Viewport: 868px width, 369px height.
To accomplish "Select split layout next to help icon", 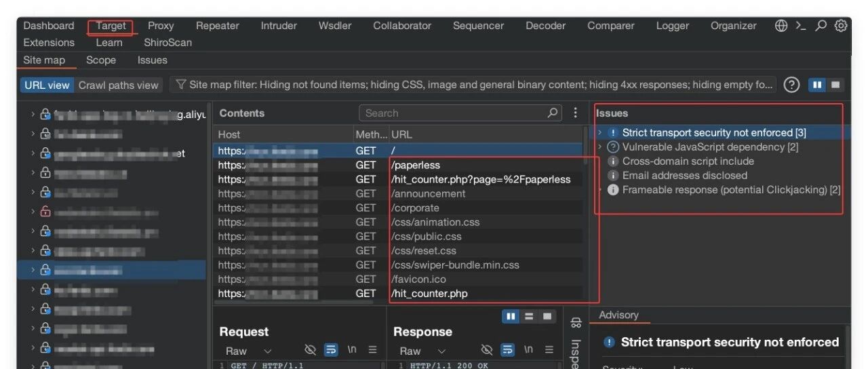I will pos(817,85).
